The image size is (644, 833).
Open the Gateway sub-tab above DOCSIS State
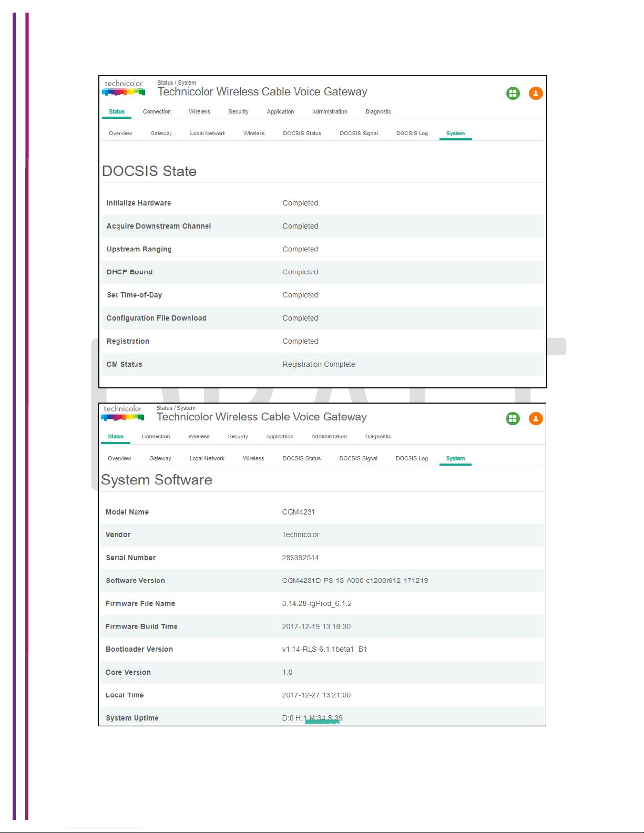point(161,133)
